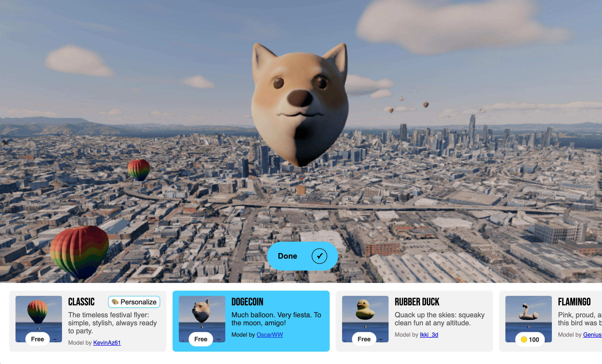The width and height of the screenshot is (602, 364).
Task: Open OscarWW model author link
Action: (269, 335)
